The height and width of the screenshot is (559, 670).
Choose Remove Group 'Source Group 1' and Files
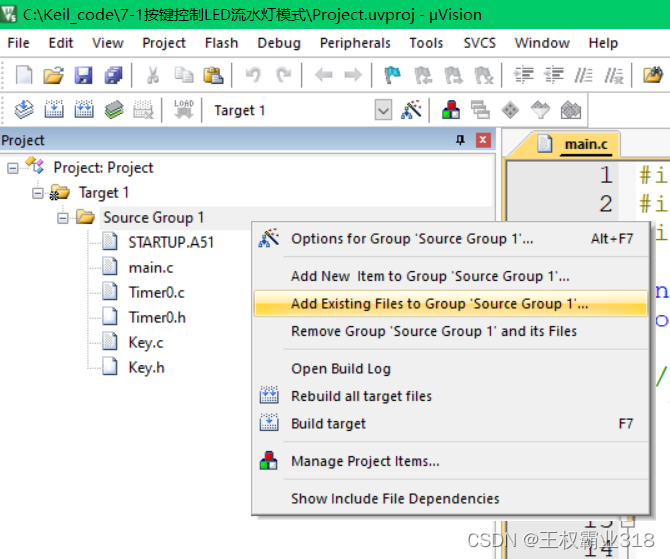pos(451,331)
